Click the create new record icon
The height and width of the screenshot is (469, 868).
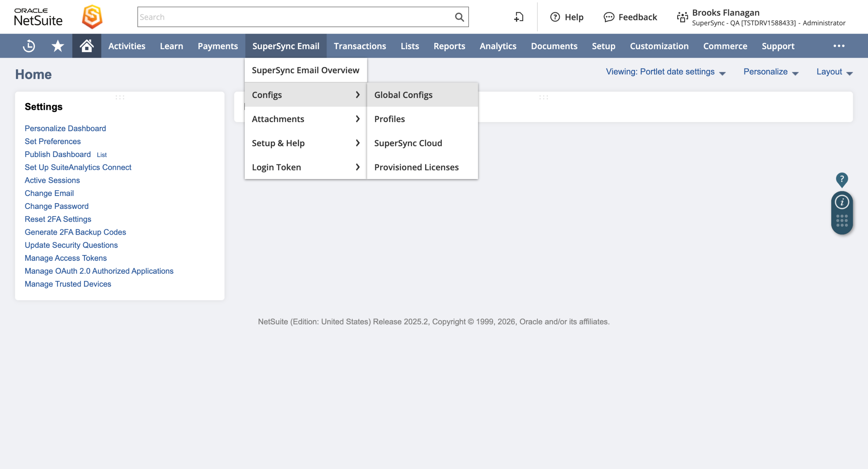(x=519, y=17)
